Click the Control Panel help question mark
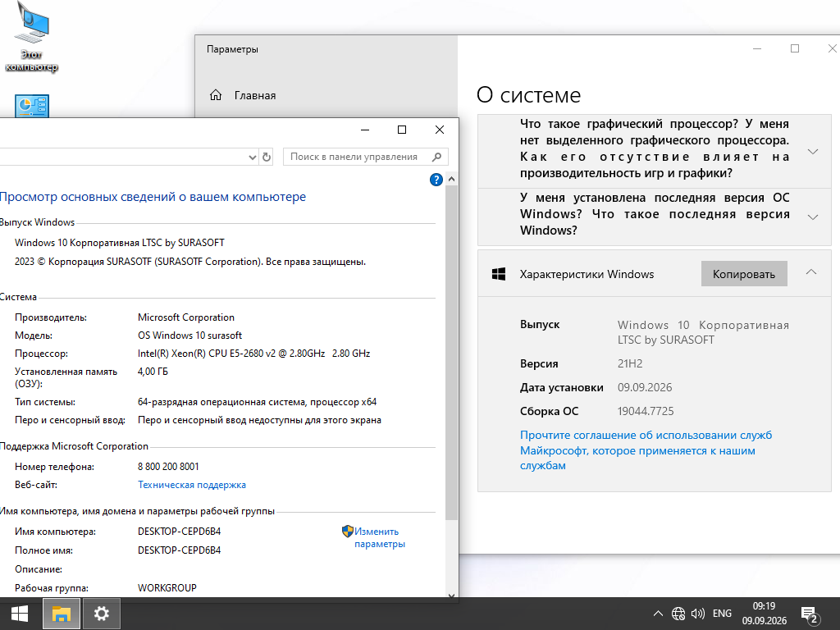 (436, 180)
